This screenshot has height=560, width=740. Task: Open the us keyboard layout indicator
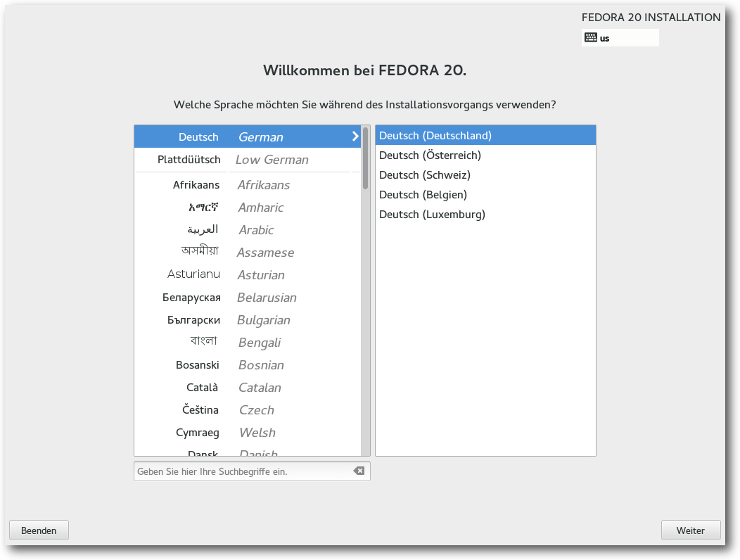click(620, 38)
